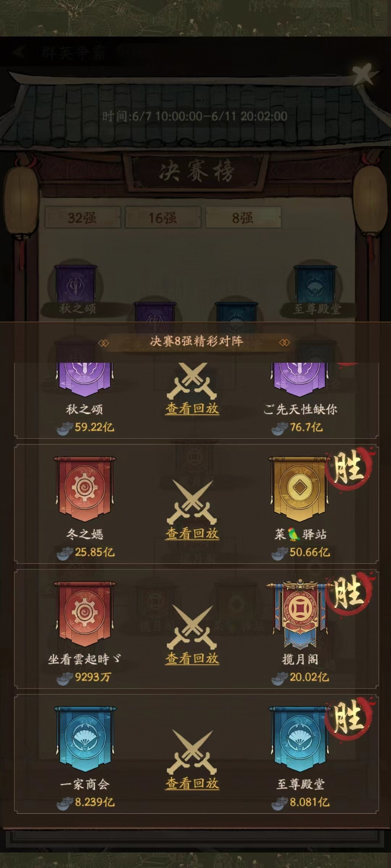Image resolution: width=391 pixels, height=868 pixels.
Task: Tap the blue fan banner of 一家商会
Action: [85, 739]
